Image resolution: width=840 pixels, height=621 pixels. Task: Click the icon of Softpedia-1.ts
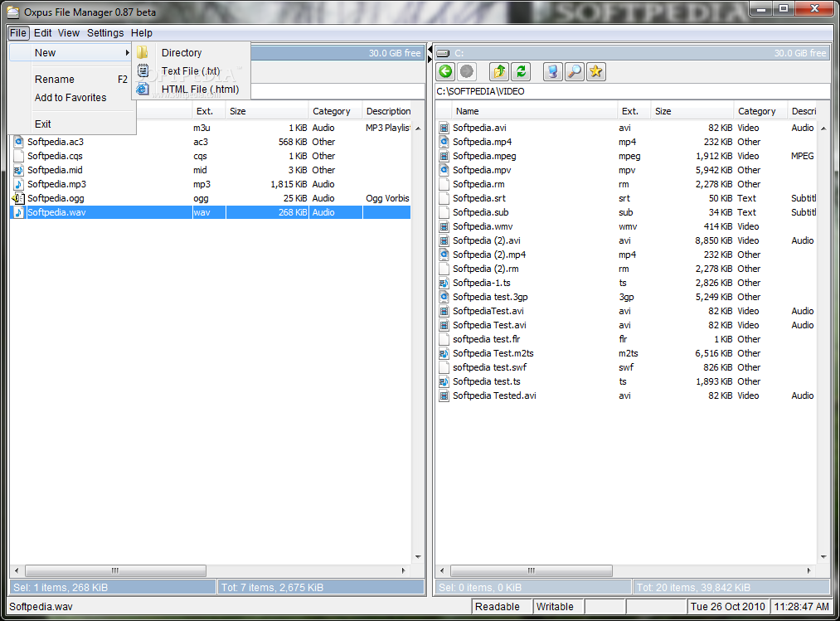coord(444,283)
